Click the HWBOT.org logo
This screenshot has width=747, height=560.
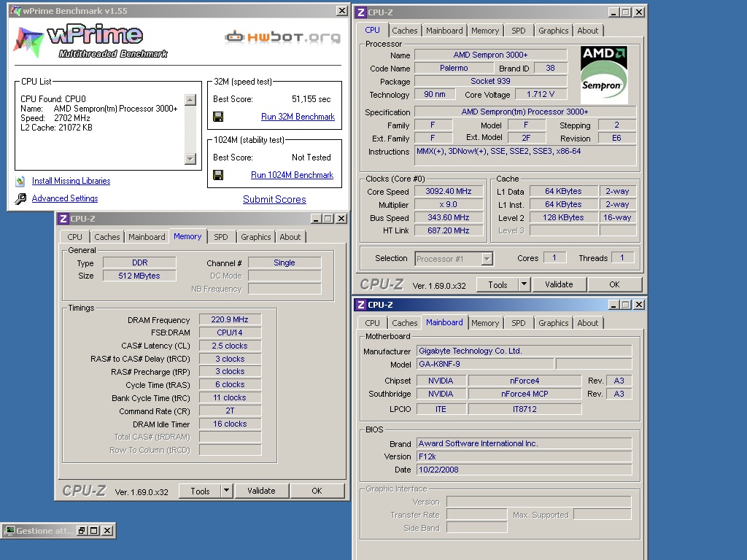click(282, 36)
